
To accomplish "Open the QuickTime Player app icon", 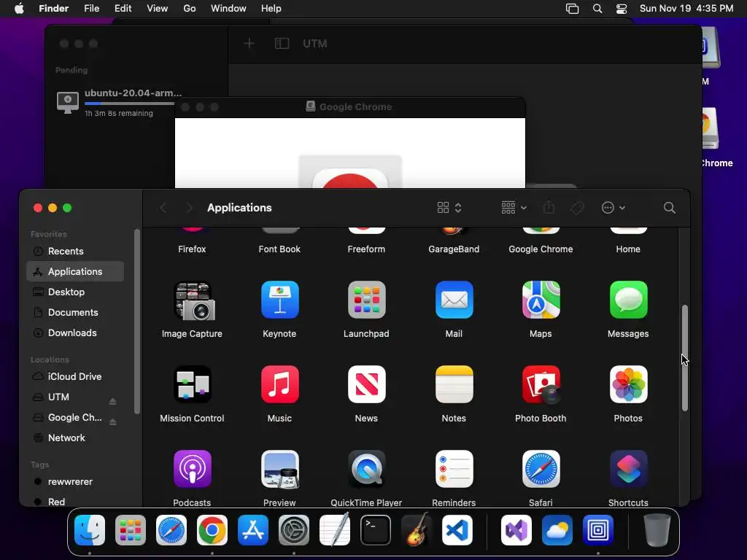I will click(366, 469).
